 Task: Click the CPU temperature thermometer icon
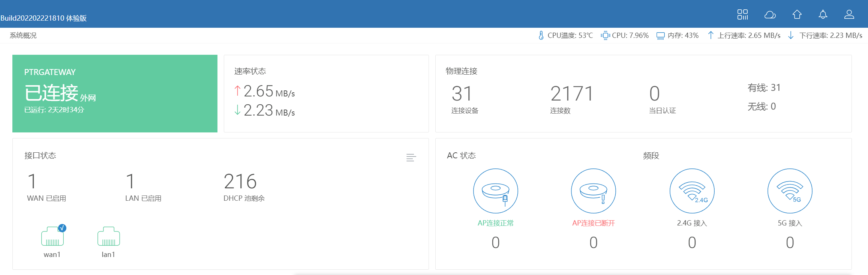pos(541,35)
